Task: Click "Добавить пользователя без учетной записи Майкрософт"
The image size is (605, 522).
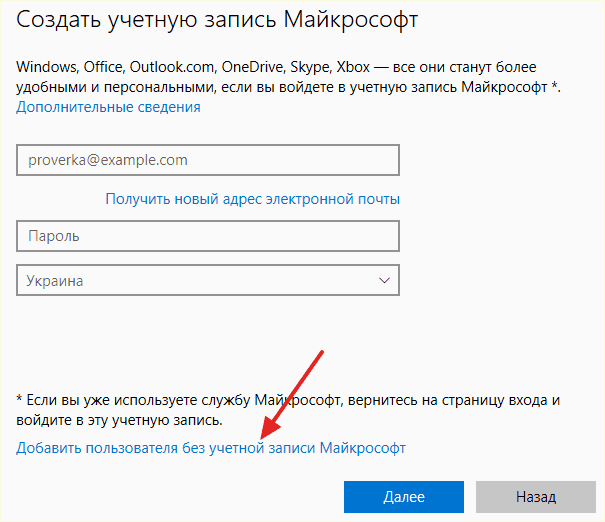Action: pos(211,448)
